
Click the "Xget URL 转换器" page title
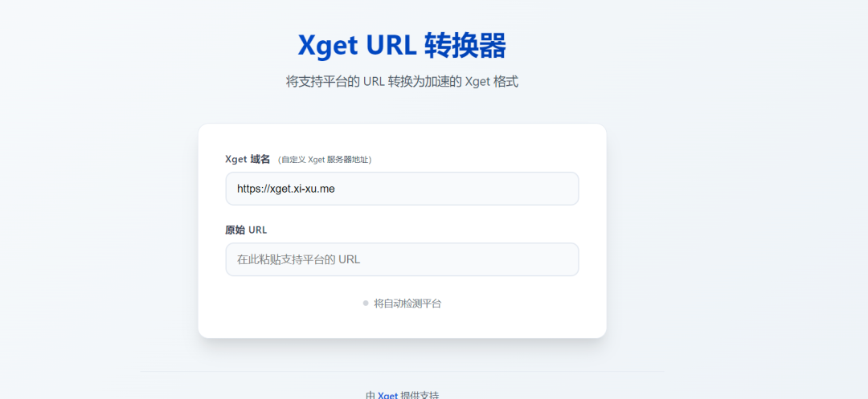[x=402, y=45]
